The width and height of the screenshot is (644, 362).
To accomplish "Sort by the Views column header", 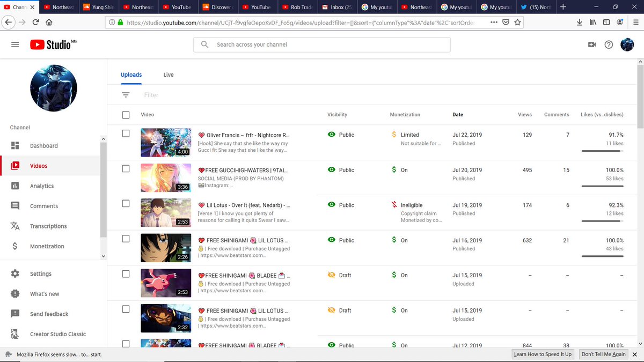I will point(525,115).
